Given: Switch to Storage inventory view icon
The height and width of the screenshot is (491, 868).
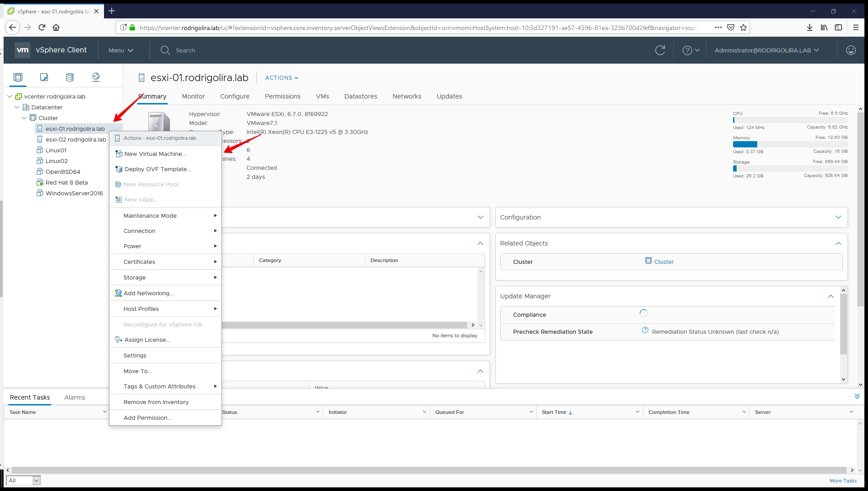Looking at the screenshot, I should click(x=69, y=77).
